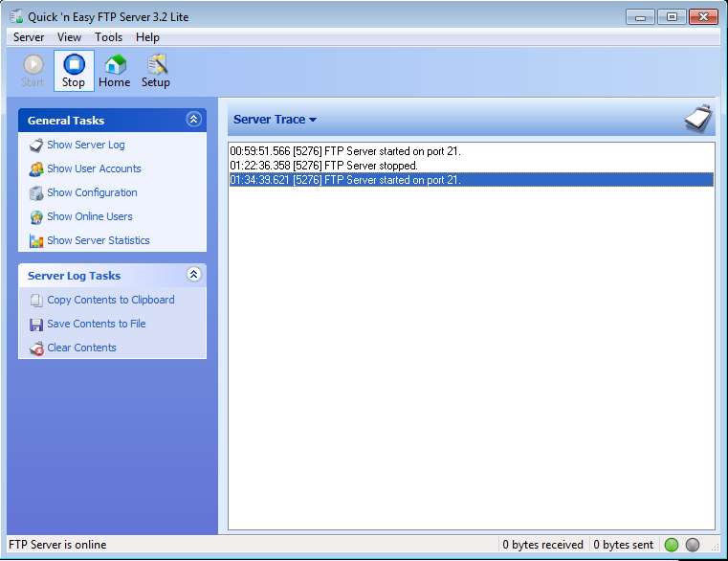Click the floppy disk icon beside Save Contents

tap(36, 325)
